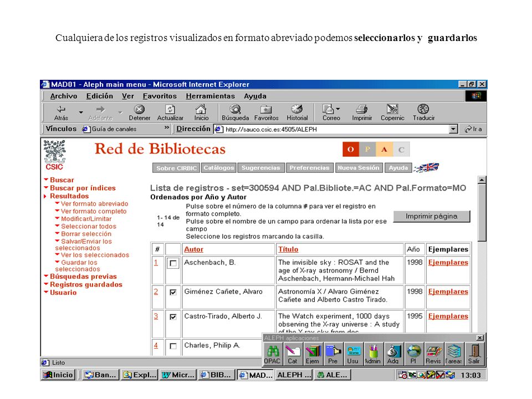Click the Nueva Sesión button

click(x=359, y=168)
